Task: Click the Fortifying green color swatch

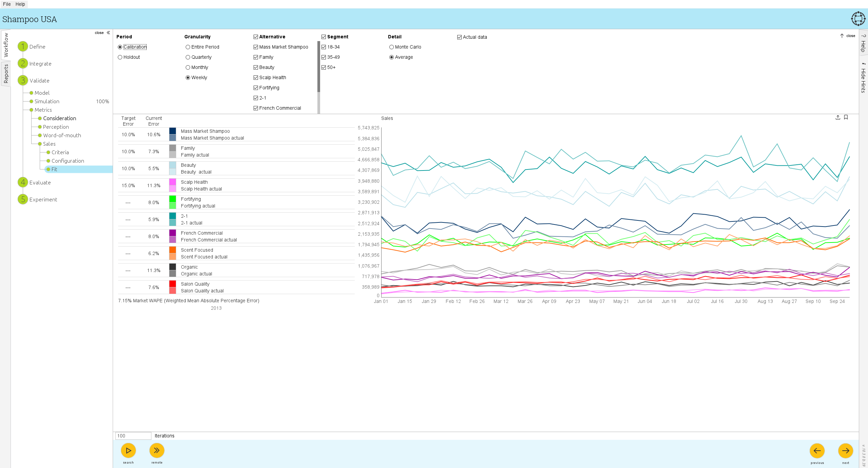Action: pyautogui.click(x=172, y=199)
